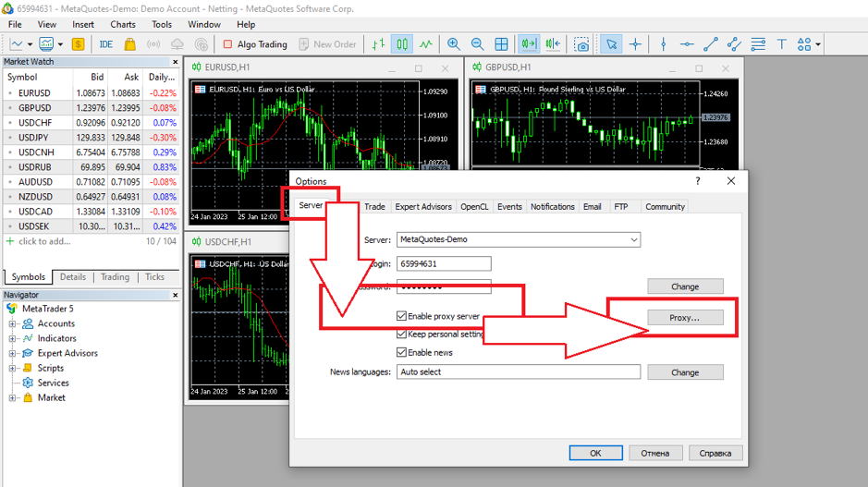Toggle Algo Trading in the toolbar
The image size is (868, 487).
255,44
